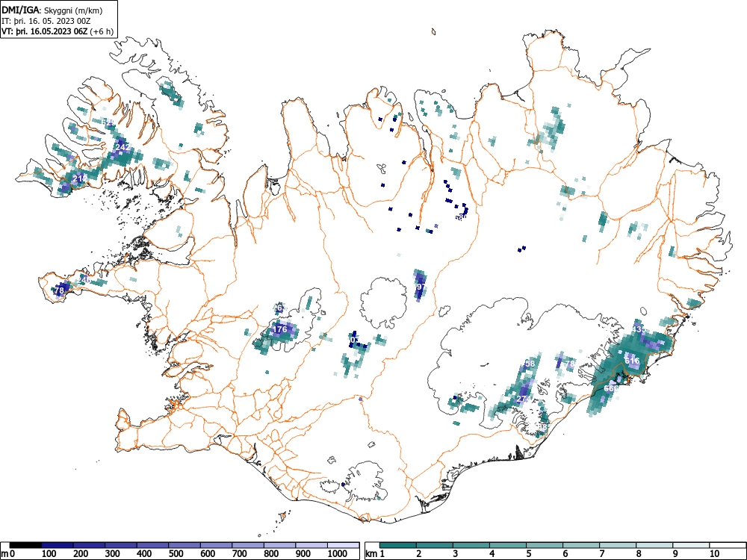Image resolution: width=747 pixels, height=560 pixels.
Task: Click the 433 value in the eastern fjords
Action: point(639,329)
